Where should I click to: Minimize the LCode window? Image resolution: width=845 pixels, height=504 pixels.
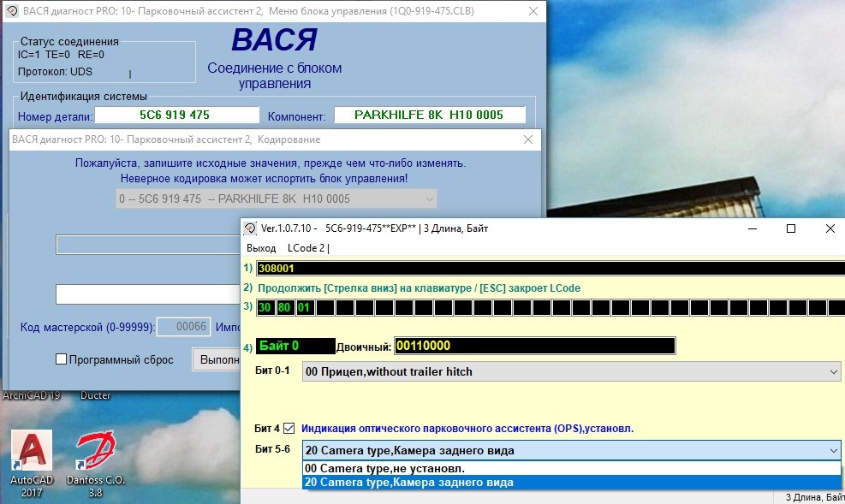[753, 228]
